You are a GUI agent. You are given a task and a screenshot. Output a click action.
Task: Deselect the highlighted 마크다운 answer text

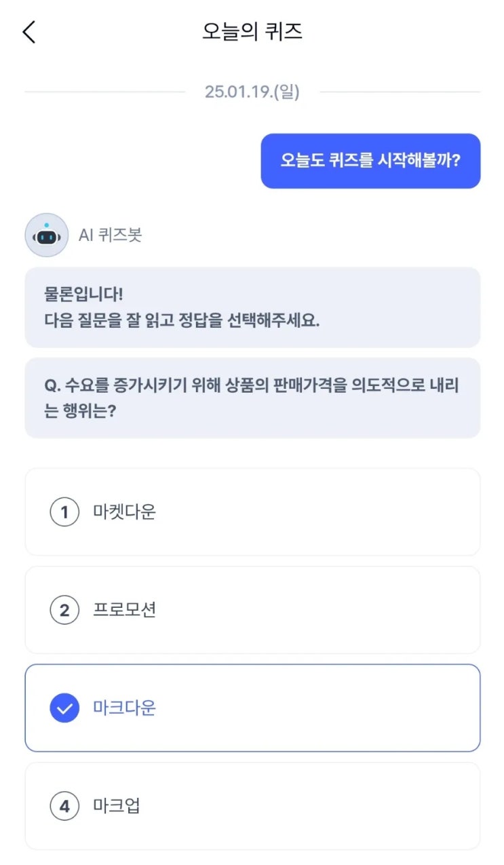click(x=124, y=708)
